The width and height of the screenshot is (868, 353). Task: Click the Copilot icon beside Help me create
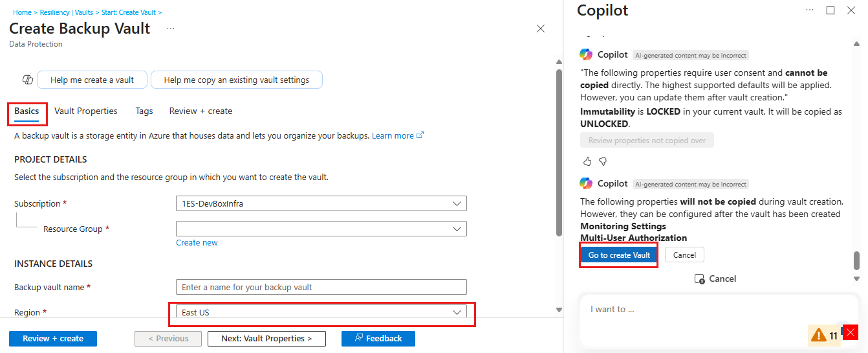pyautogui.click(x=27, y=80)
